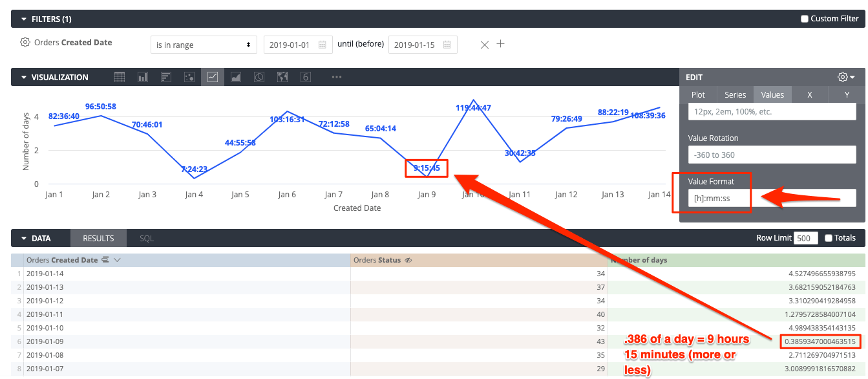This screenshot has width=868, height=379.
Task: Select the single value visualization
Action: [305, 76]
